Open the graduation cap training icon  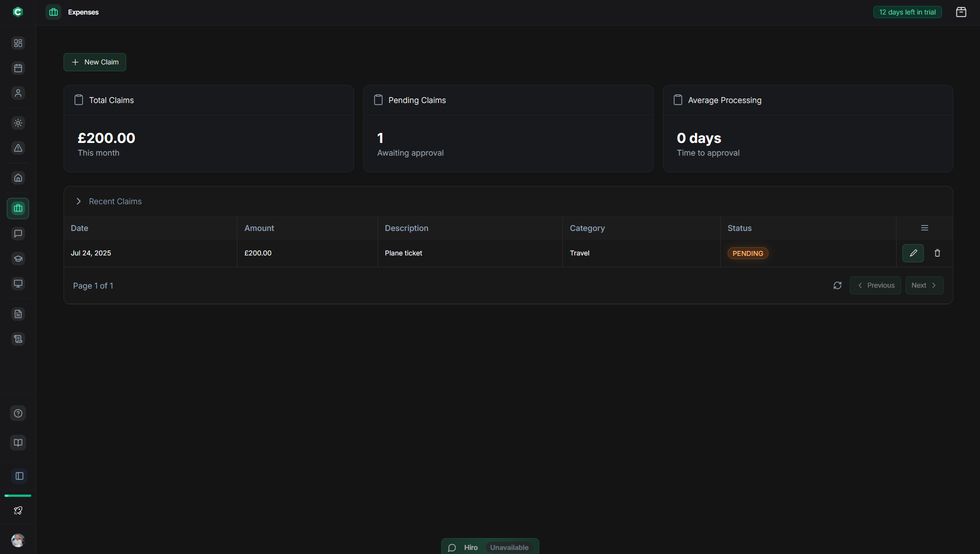tap(18, 259)
